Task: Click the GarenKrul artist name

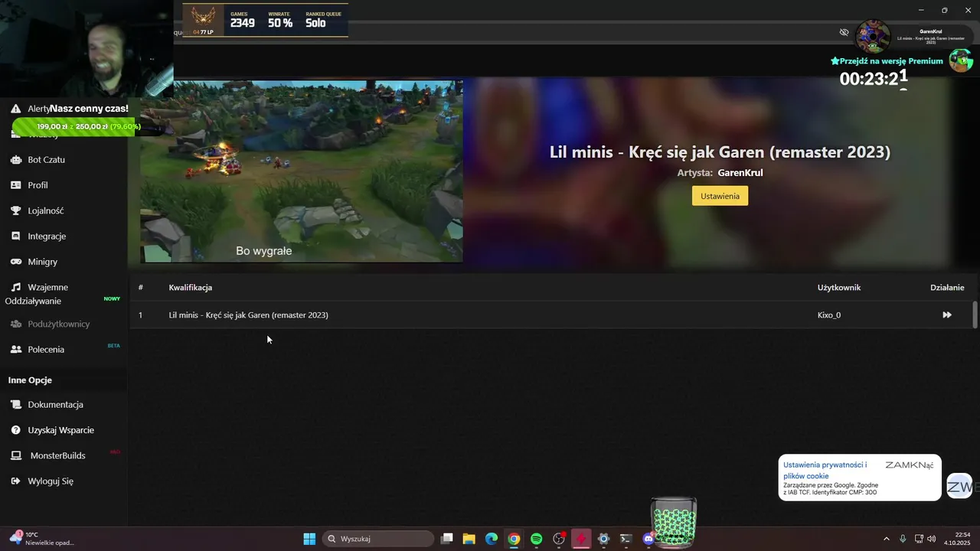Action: point(740,173)
